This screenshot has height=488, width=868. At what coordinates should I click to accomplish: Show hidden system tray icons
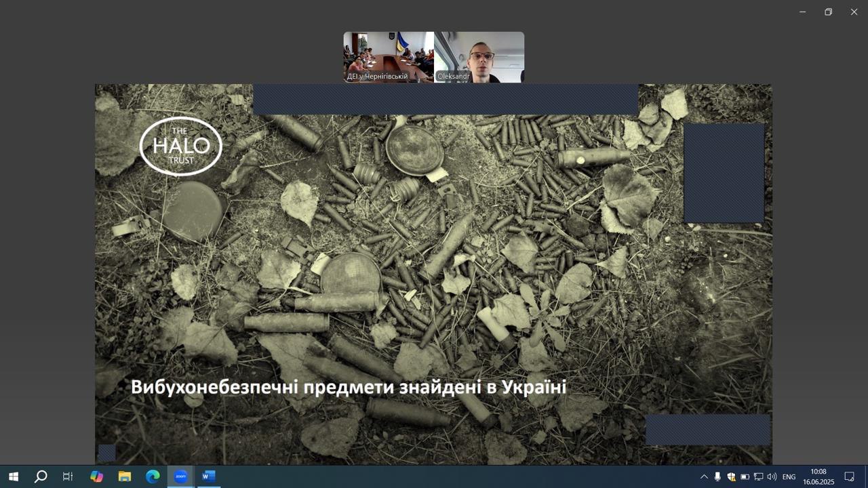click(704, 476)
